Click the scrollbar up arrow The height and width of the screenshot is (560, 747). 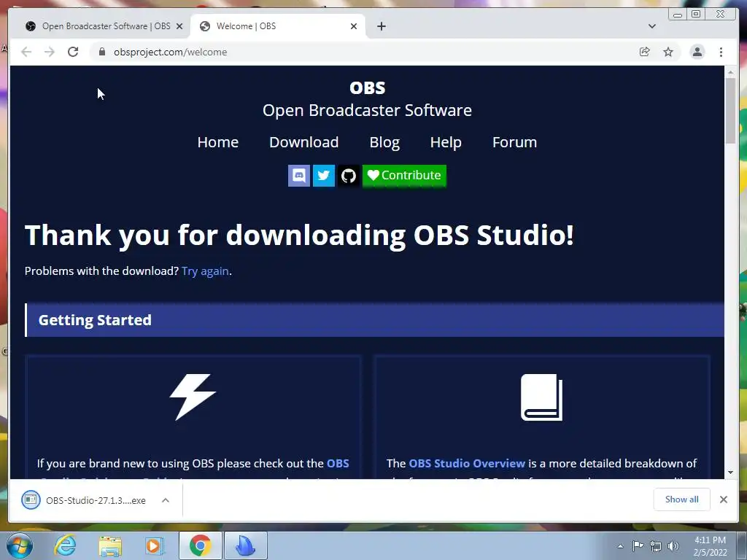tap(730, 73)
